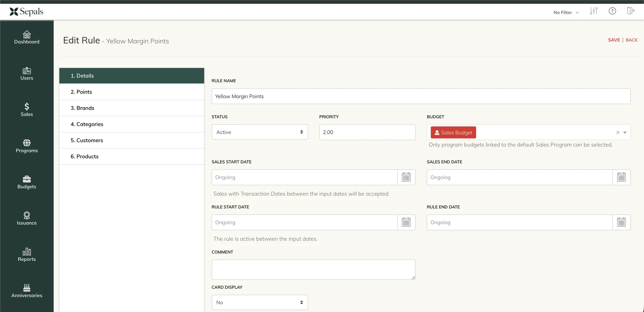Click into the Comment text area
Screen dimensions: 644x312
[x=313, y=269]
